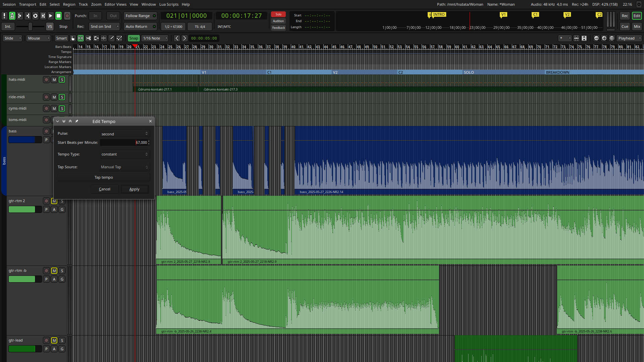Expand the Tempo Type constant dropdown
The height and width of the screenshot is (362, 644).
coord(124,154)
